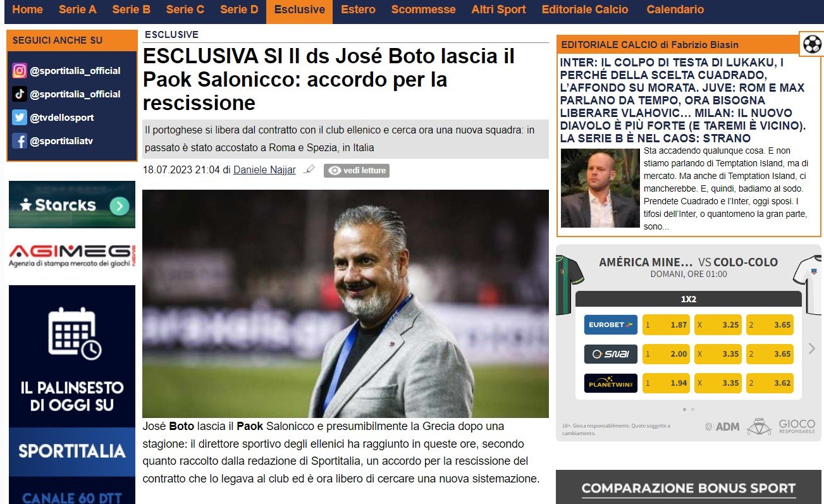Open the TikTok @sportitalia_official icon
The image size is (824, 504).
(x=20, y=94)
